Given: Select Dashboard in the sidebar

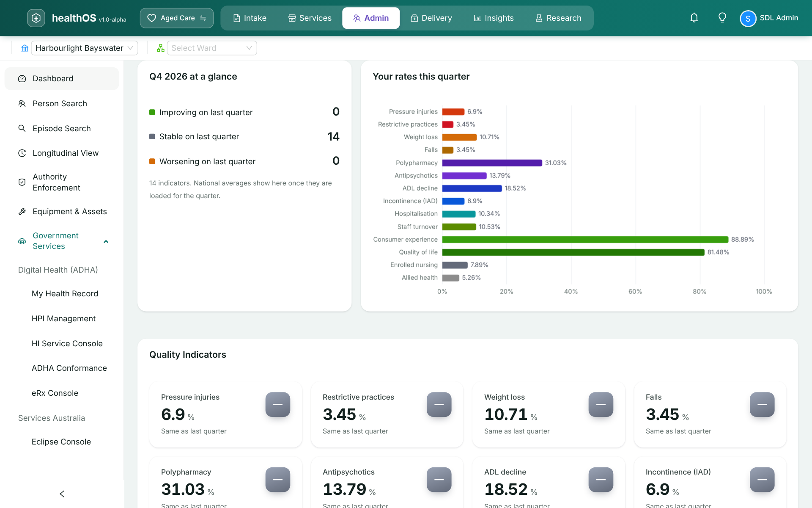Looking at the screenshot, I should [x=62, y=79].
